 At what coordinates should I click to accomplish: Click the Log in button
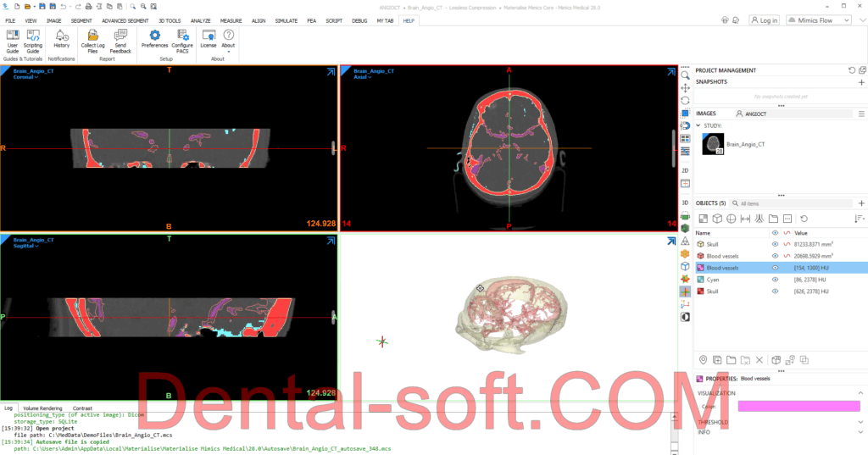click(x=765, y=20)
